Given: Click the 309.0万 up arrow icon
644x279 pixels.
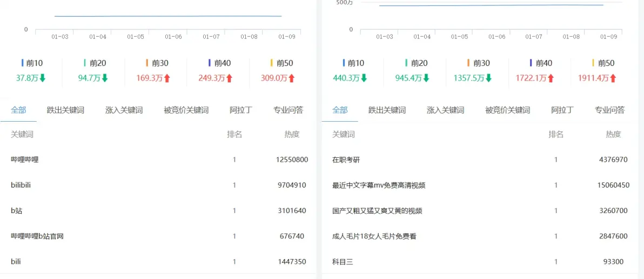Looking at the screenshot, I should (291, 78).
